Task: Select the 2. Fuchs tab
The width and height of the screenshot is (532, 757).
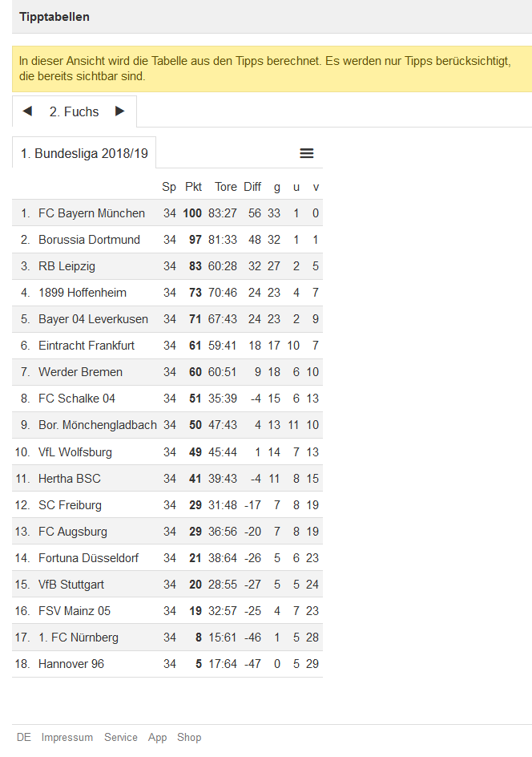Action: (x=74, y=112)
